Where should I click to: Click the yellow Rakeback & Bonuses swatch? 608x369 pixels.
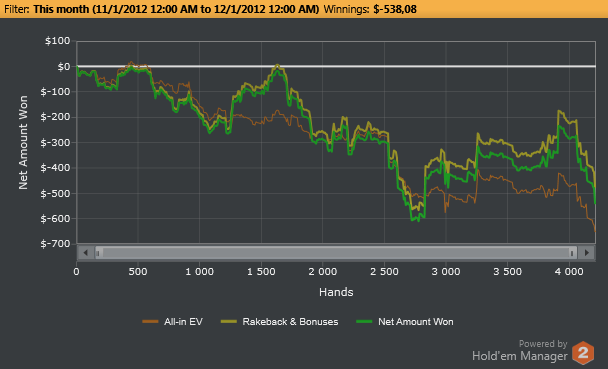229,322
